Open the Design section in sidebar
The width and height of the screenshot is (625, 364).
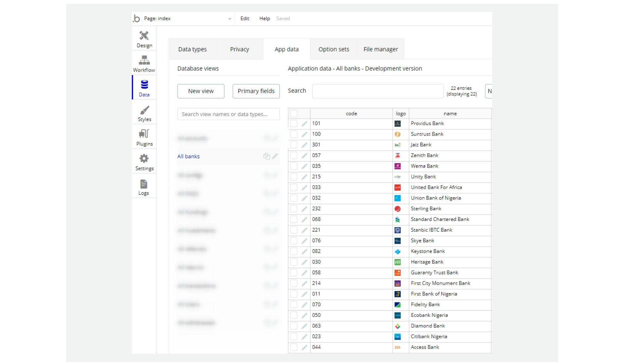[x=144, y=39]
